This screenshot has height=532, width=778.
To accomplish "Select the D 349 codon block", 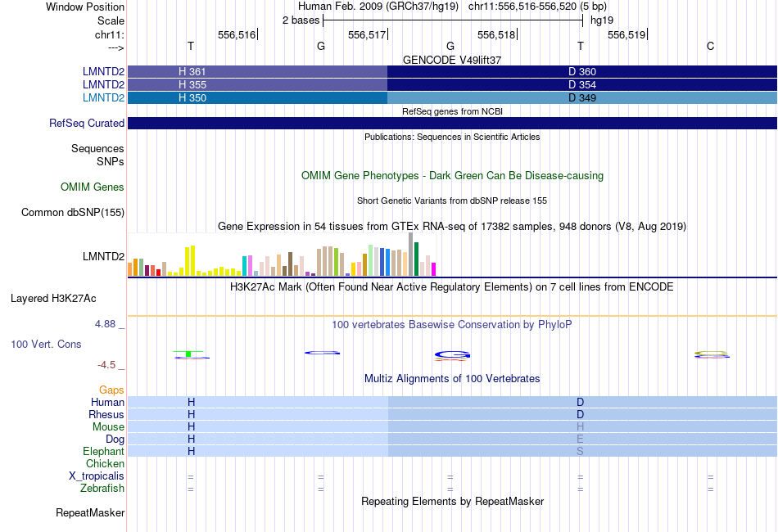I will [582, 97].
